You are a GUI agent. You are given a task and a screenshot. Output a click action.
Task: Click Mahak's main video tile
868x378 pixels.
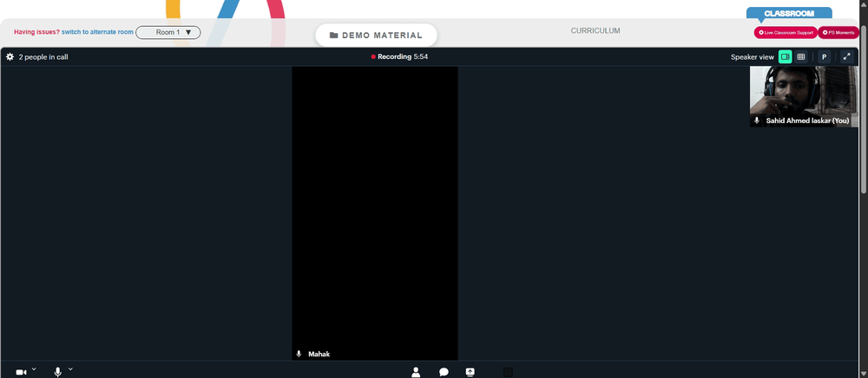click(x=375, y=212)
